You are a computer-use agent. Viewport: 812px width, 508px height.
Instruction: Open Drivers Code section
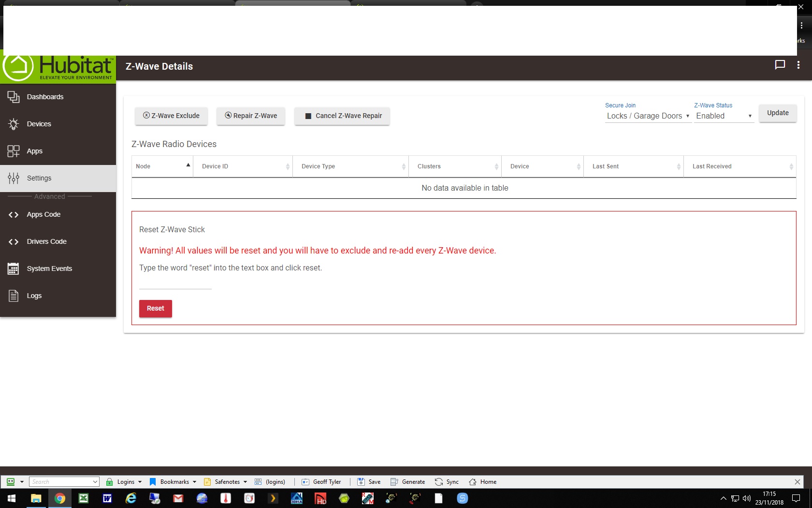pos(58,241)
